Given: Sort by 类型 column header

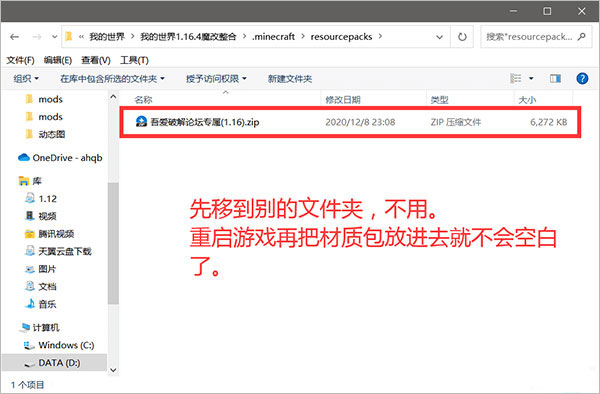Looking at the screenshot, I should (439, 100).
